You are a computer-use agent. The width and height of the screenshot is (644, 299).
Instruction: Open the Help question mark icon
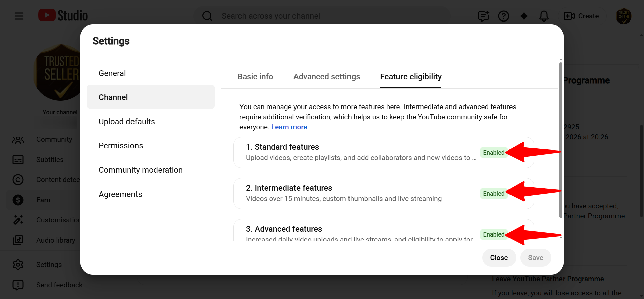504,16
